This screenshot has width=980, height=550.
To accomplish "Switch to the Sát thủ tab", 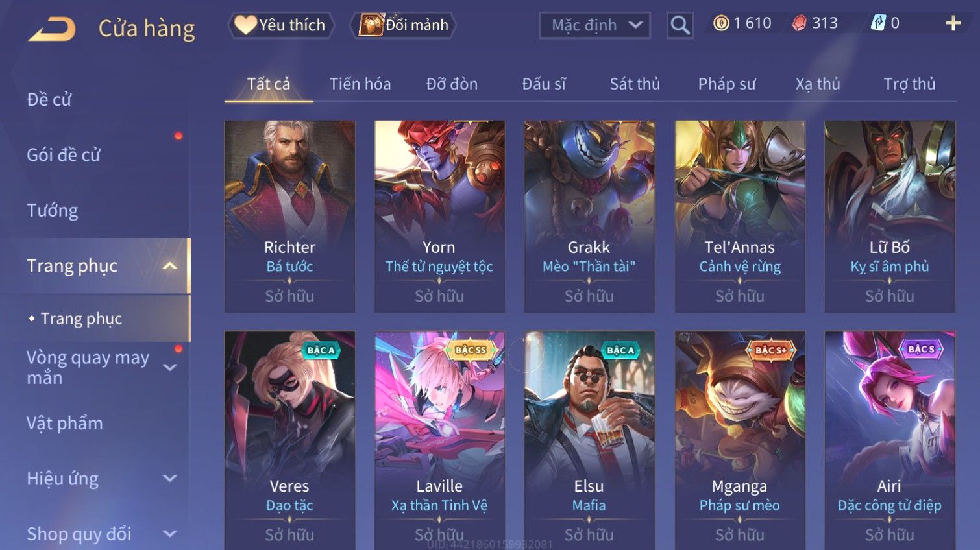I will pyautogui.click(x=635, y=84).
